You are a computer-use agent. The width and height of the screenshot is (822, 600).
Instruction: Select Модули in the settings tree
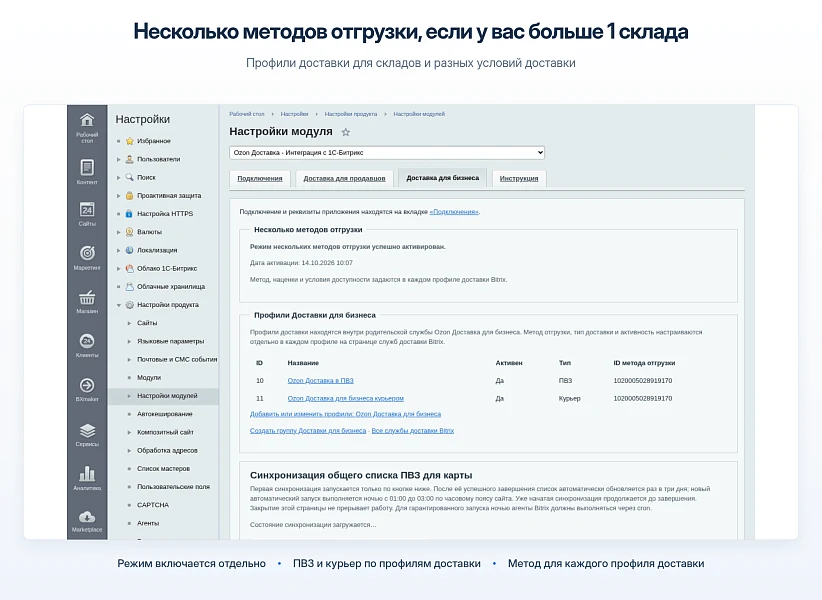(x=149, y=377)
